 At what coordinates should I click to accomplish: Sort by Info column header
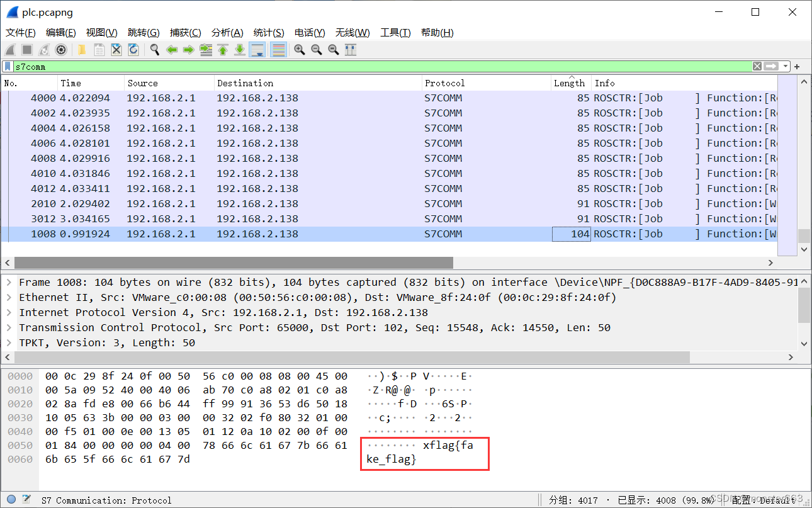(685, 83)
